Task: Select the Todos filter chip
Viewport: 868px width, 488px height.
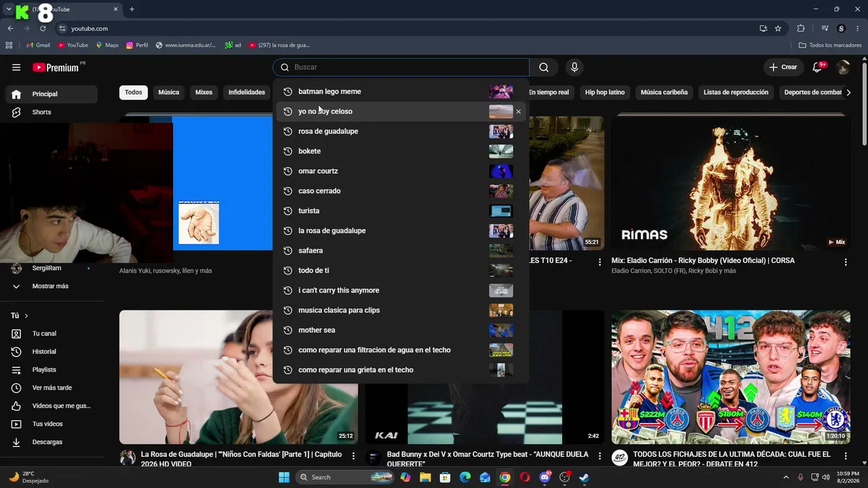Action: (134, 92)
